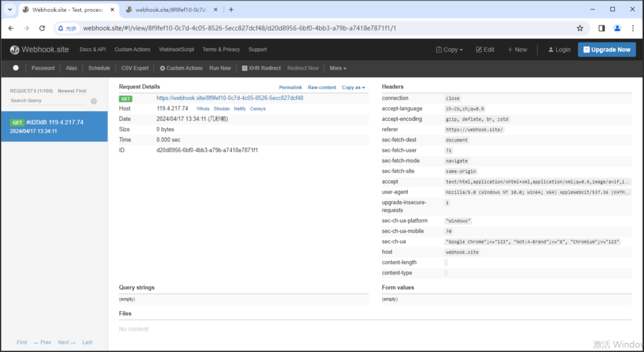This screenshot has width=644, height=352.
Task: Click Redirect Now in the toolbar
Action: coord(303,68)
